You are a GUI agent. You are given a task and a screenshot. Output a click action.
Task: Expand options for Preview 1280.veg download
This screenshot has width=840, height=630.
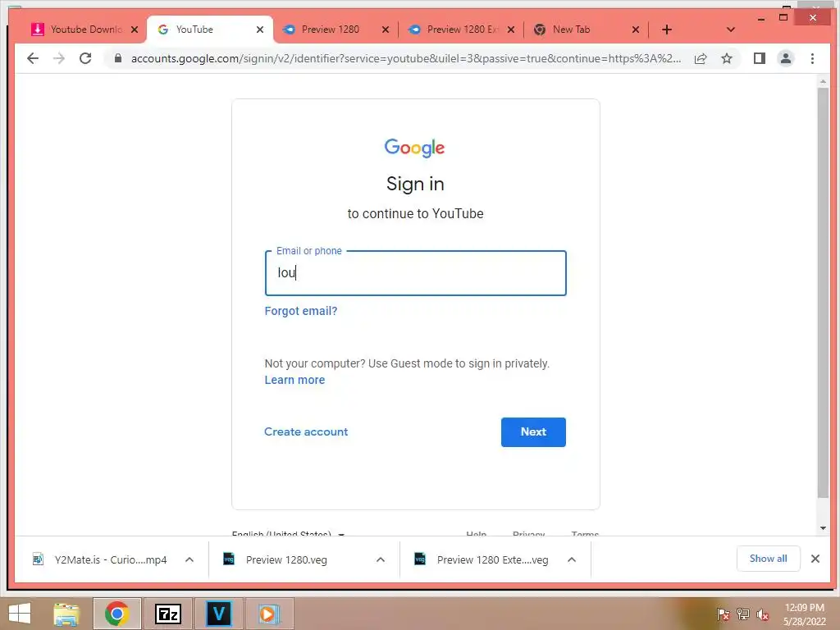pos(381,559)
